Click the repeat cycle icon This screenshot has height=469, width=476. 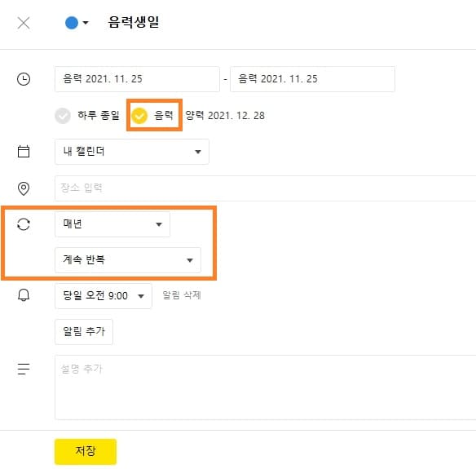24,224
